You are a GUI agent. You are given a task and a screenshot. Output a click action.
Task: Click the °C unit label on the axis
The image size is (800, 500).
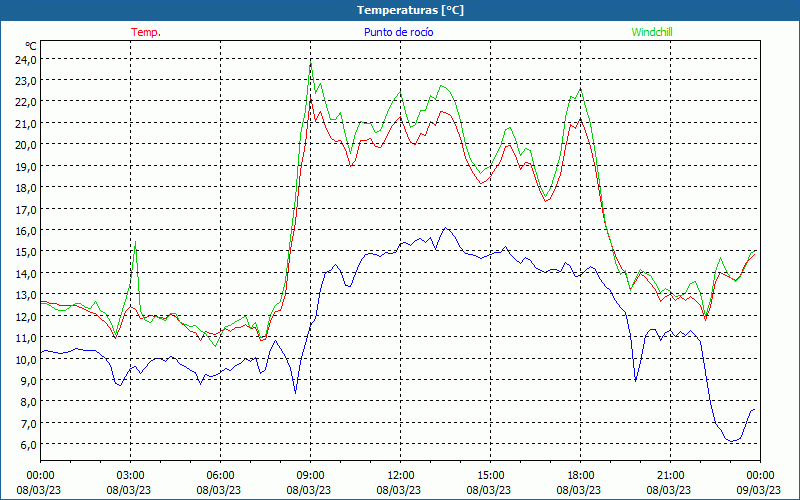tap(31, 46)
